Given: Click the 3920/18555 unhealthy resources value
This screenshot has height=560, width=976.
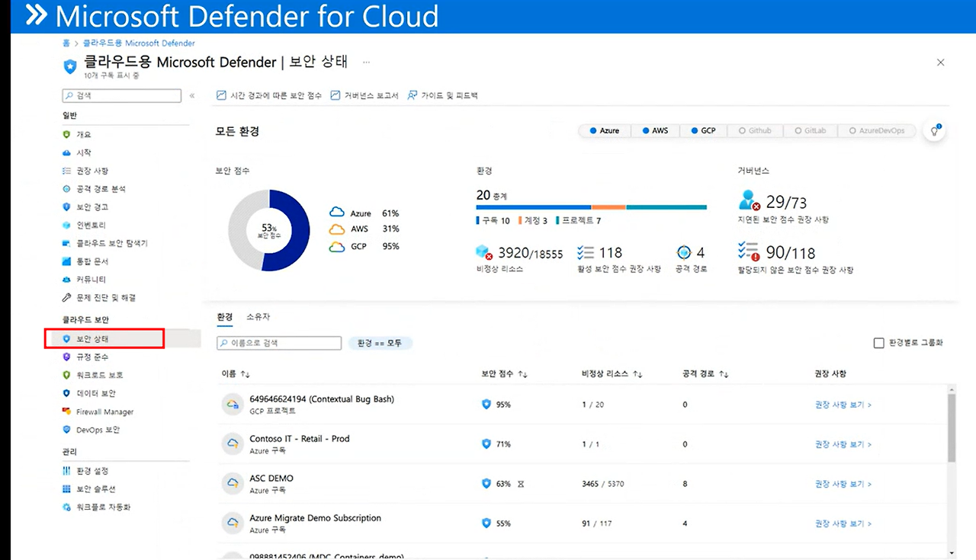Looking at the screenshot, I should (x=530, y=253).
